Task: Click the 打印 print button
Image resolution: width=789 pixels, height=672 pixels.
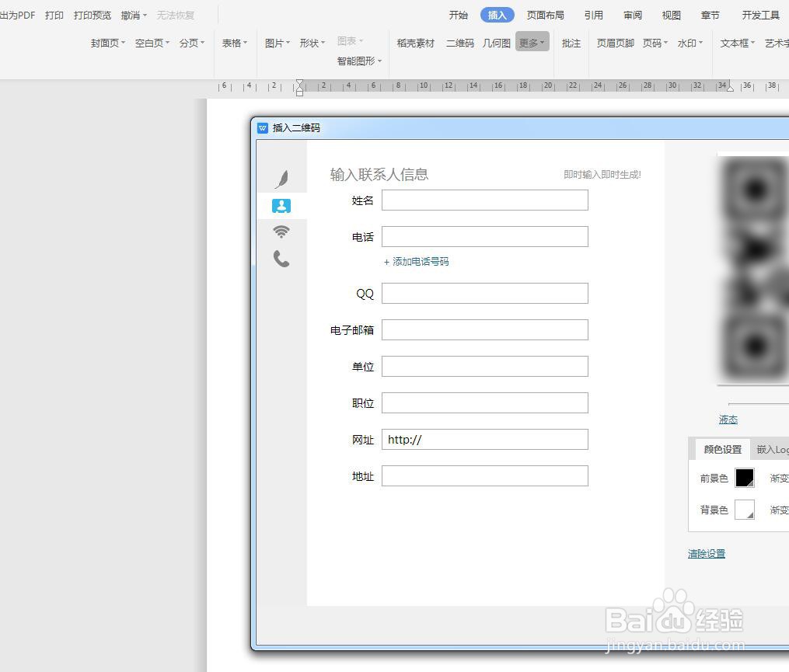Action: click(54, 16)
